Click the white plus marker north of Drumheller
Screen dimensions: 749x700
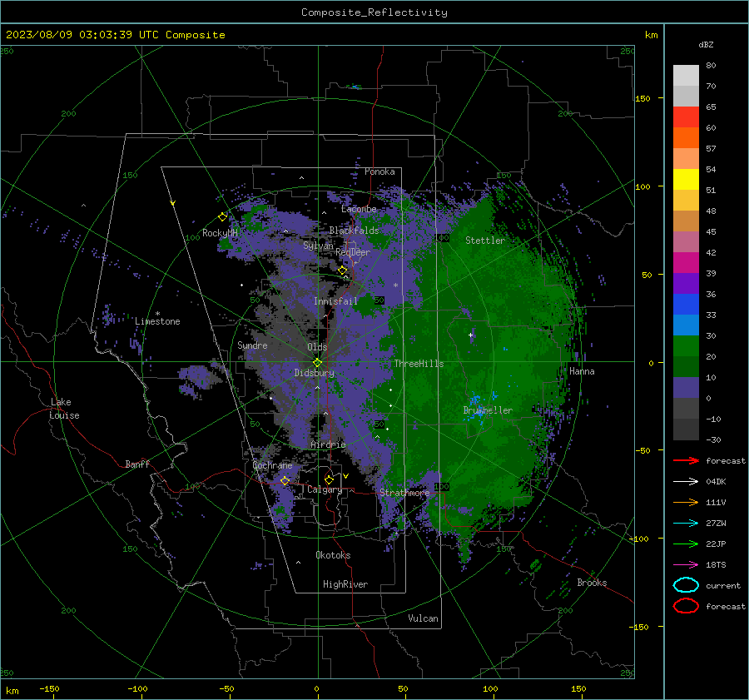[x=470, y=335]
